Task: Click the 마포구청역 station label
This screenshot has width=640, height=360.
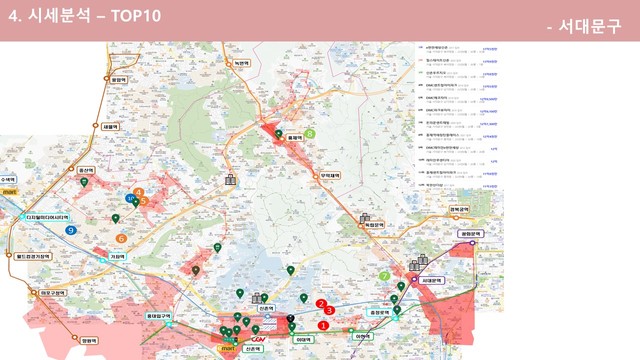Action: pos(53,293)
